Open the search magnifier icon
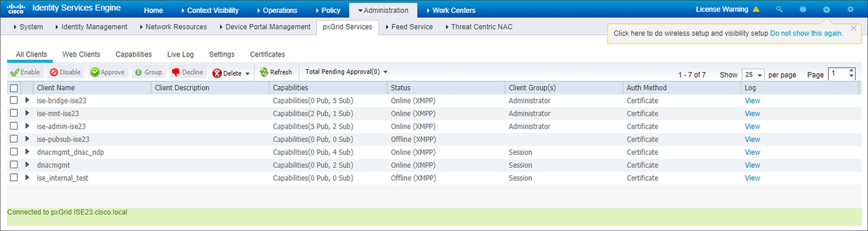Image resolution: width=868 pixels, height=231 pixels. pyautogui.click(x=780, y=9)
